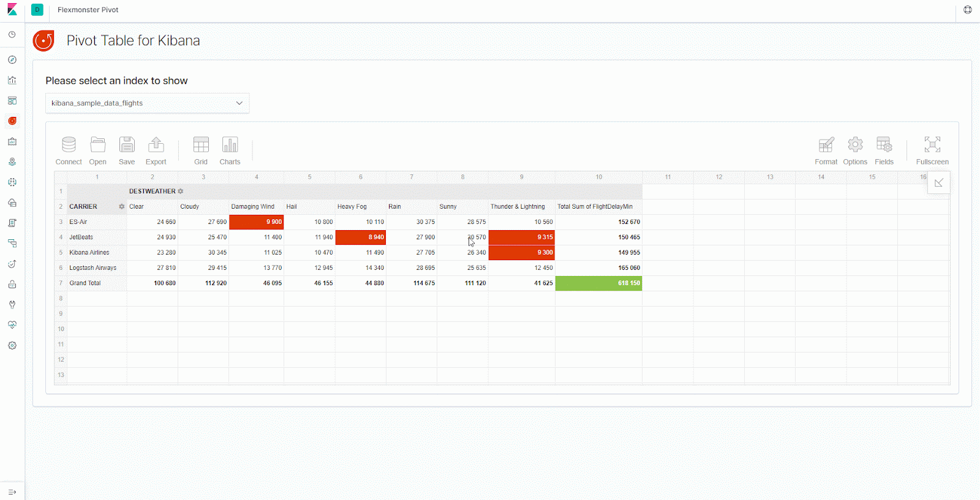Open SIEM lock icon in sidebar
Screen dimensions: 980x500
12,284
